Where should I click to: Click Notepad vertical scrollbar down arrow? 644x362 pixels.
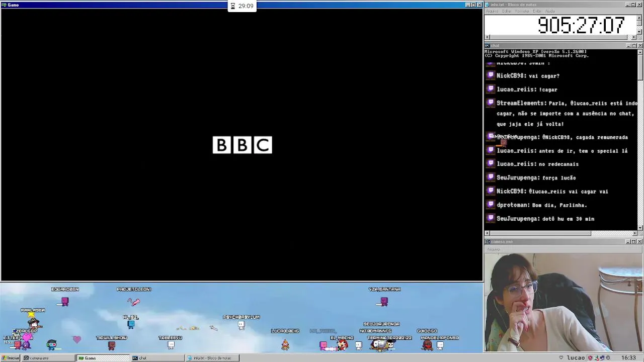coord(640,32)
